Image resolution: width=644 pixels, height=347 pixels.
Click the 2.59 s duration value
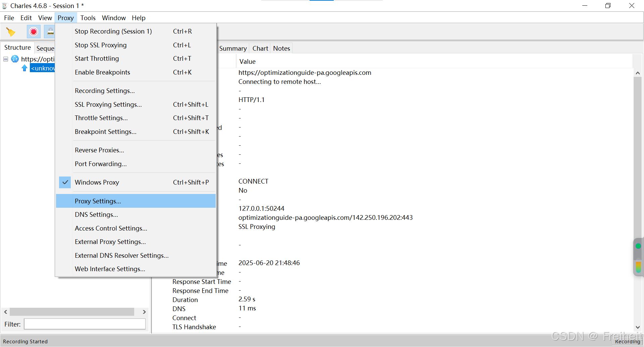pyautogui.click(x=247, y=299)
